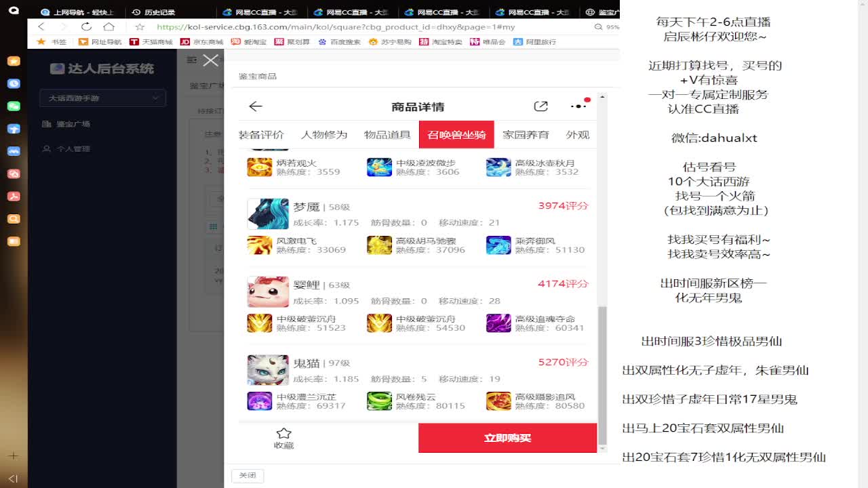Close the product detail overlay with X
This screenshot has width=868, height=488.
[x=211, y=60]
